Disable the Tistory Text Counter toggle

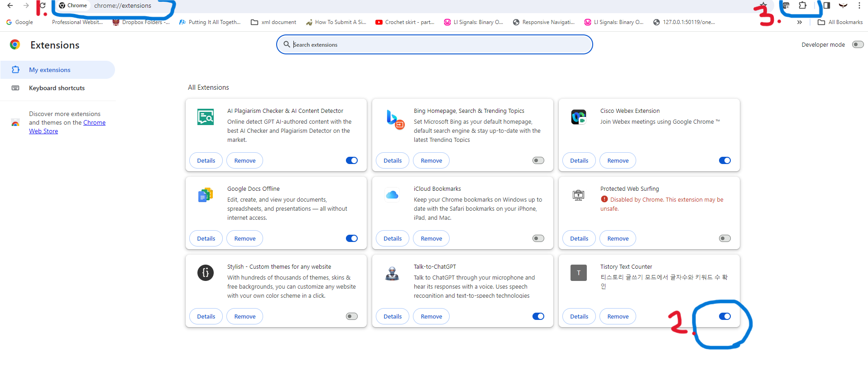tap(725, 316)
